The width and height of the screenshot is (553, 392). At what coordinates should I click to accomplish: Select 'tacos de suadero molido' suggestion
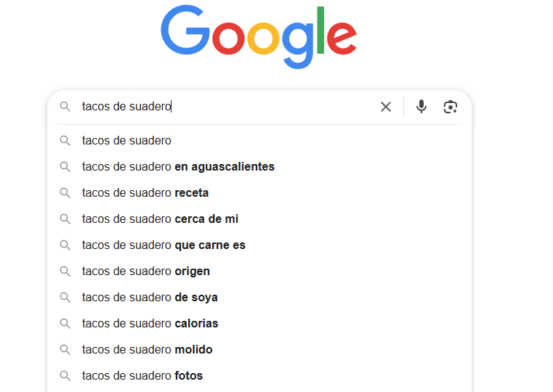click(x=147, y=350)
